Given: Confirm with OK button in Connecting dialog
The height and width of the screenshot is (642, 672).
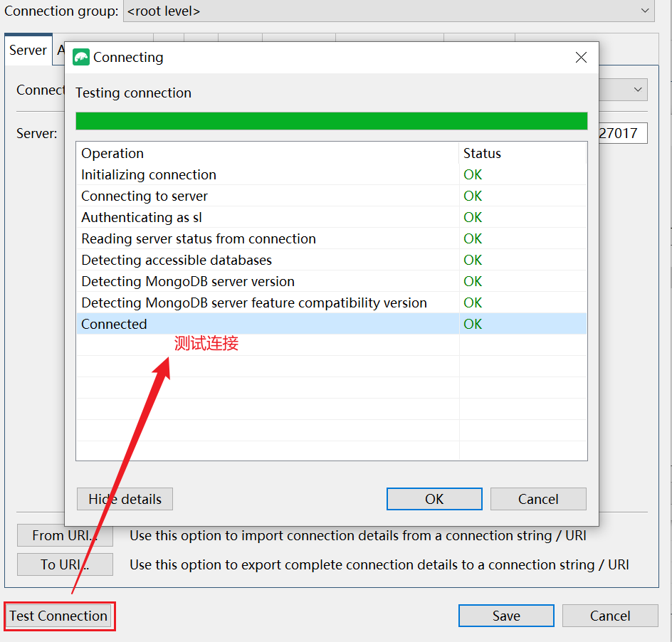Looking at the screenshot, I should (x=434, y=499).
